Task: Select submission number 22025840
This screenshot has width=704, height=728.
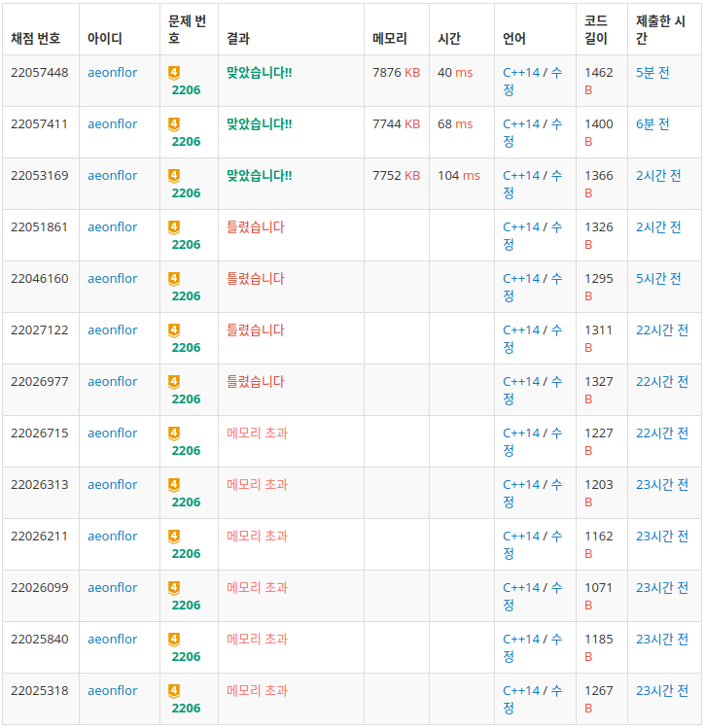Action: (40, 640)
